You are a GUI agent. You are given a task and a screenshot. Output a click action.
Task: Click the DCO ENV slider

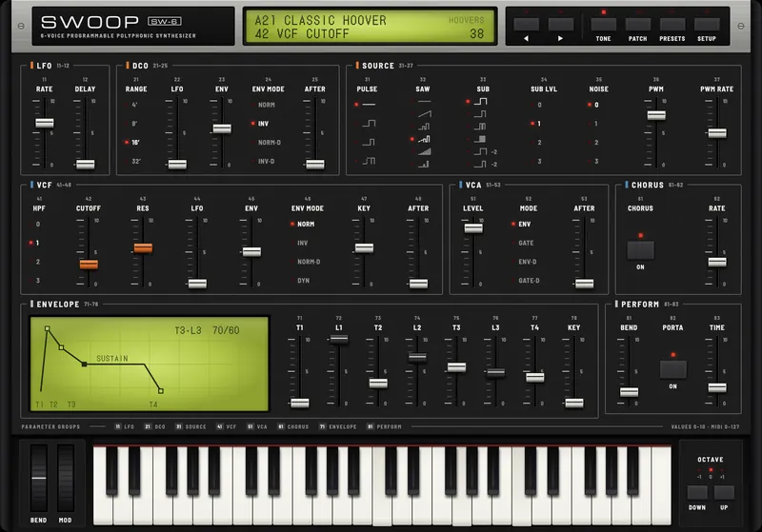pos(222,128)
